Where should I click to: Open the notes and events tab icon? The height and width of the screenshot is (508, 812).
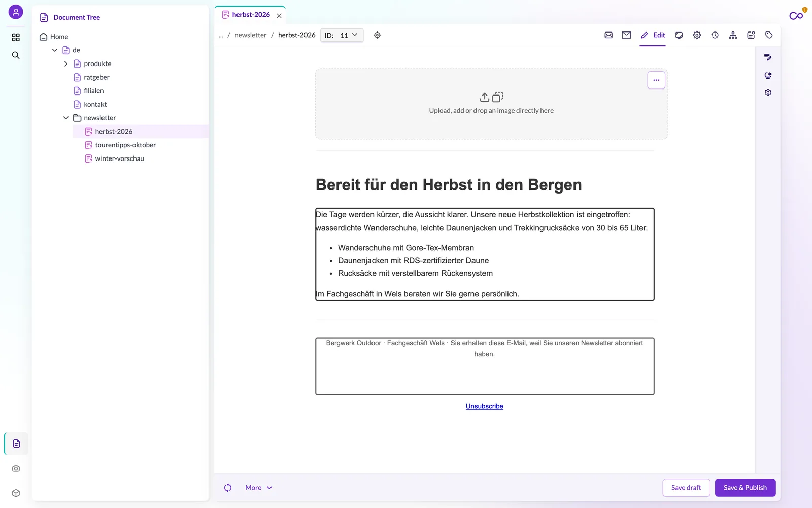pos(751,35)
